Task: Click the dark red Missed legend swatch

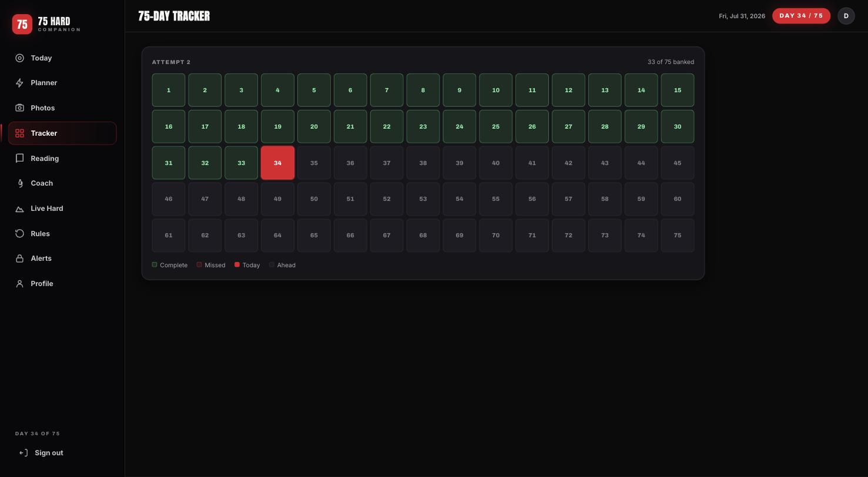Action: (x=199, y=264)
